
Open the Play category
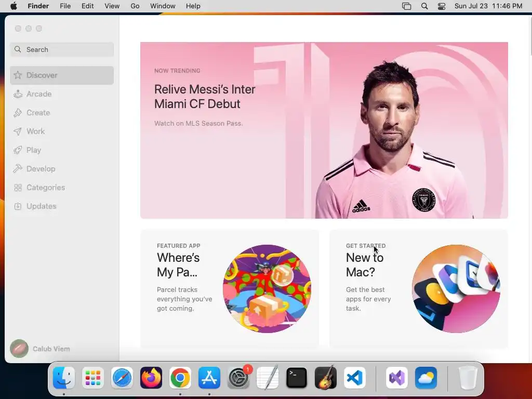[62, 150]
